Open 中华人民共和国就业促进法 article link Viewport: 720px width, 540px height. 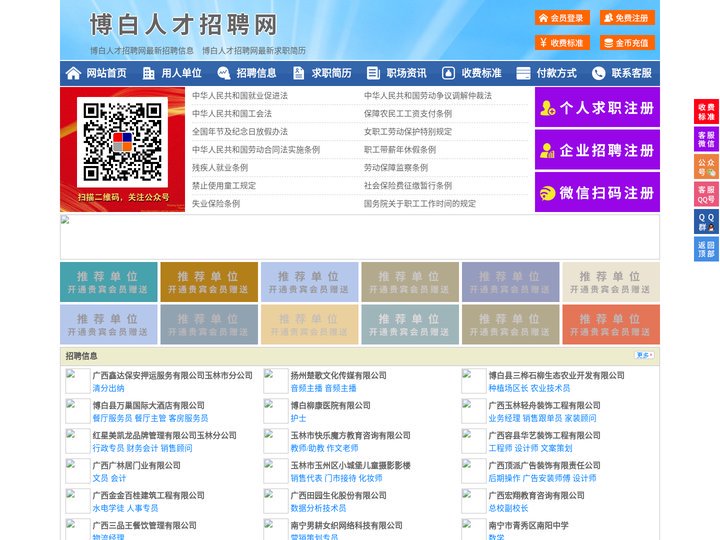(x=240, y=96)
